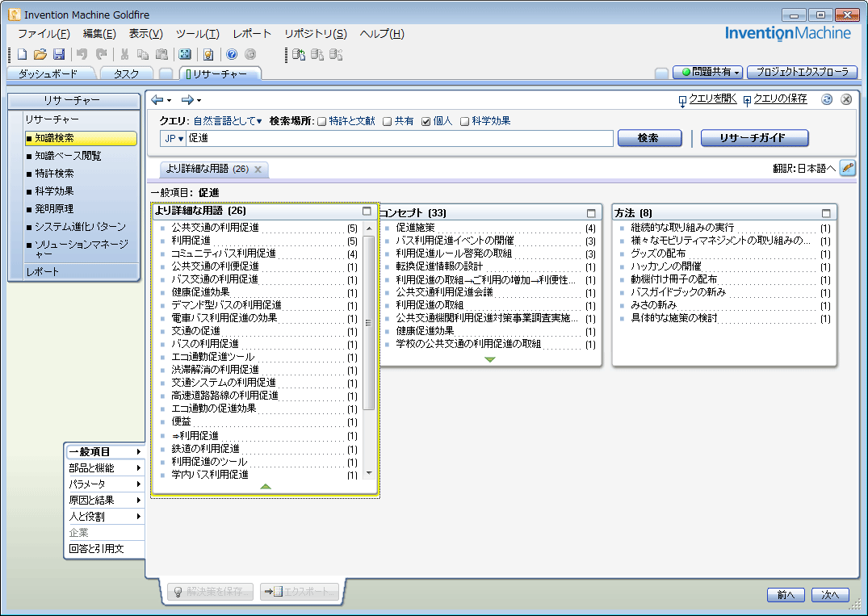Viewport: 868px width, 616px height.
Task: Click the クエリを開く link
Action: coord(712,98)
